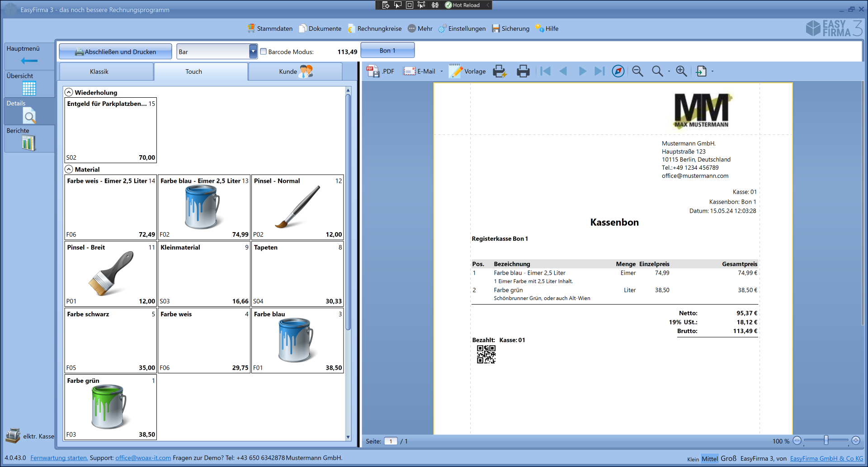Export the receipt as PDF
The width and height of the screenshot is (868, 467).
pos(380,71)
